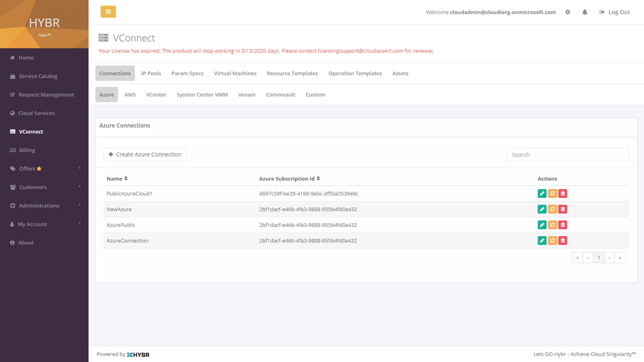Refresh the AzureConnection entry
Viewport: 644px width, 362px height.
[552, 241]
